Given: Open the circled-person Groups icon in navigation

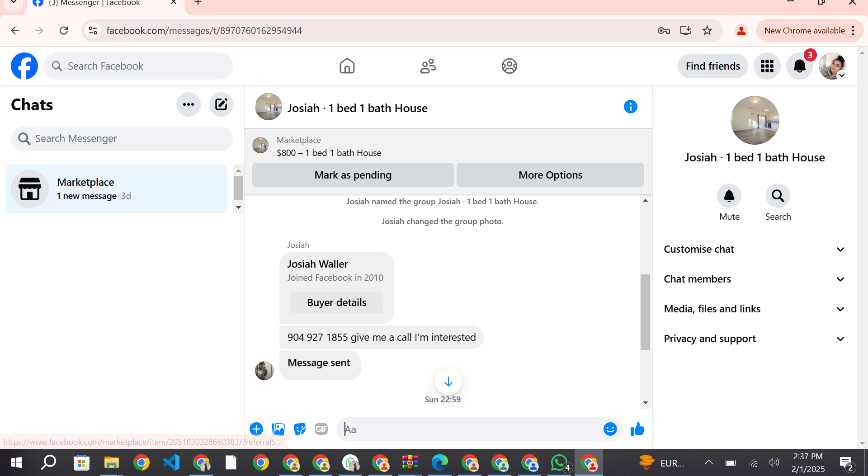Looking at the screenshot, I should (x=509, y=66).
